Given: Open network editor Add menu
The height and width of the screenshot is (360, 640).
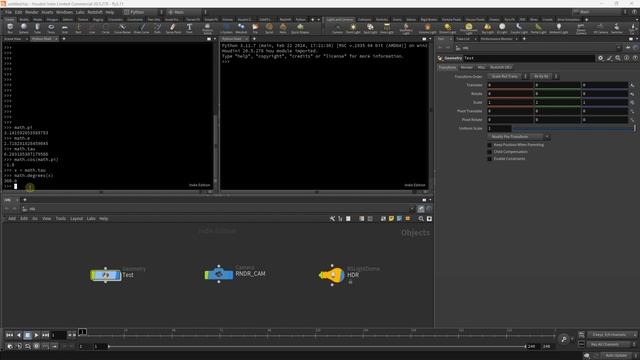Looking at the screenshot, I should [x=12, y=219].
